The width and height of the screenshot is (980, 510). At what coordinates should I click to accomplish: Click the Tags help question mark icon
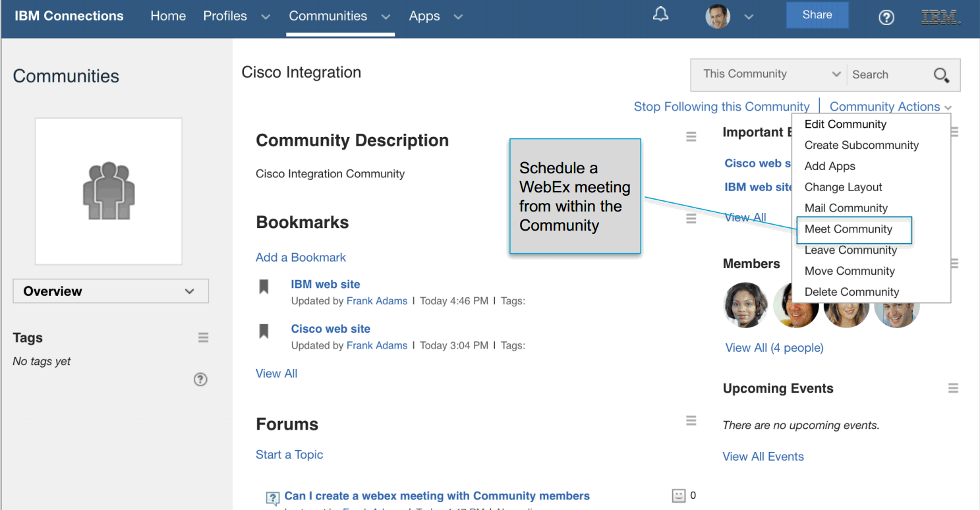tap(200, 379)
